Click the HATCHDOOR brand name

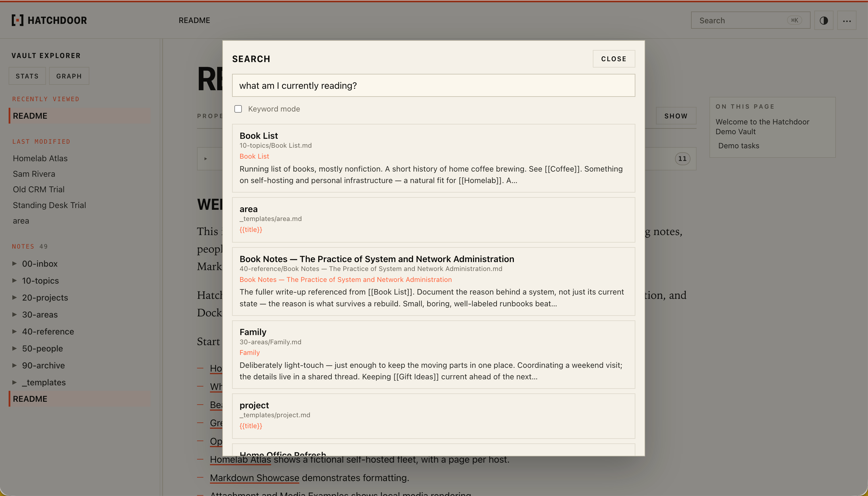57,20
